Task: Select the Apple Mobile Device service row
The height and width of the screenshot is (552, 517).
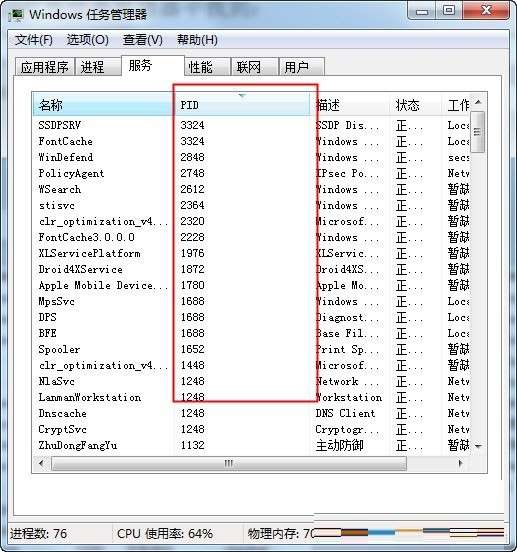Action: coord(252,286)
